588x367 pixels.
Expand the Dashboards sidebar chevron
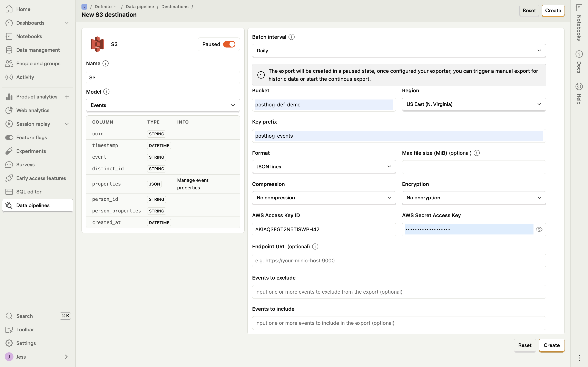pyautogui.click(x=67, y=23)
